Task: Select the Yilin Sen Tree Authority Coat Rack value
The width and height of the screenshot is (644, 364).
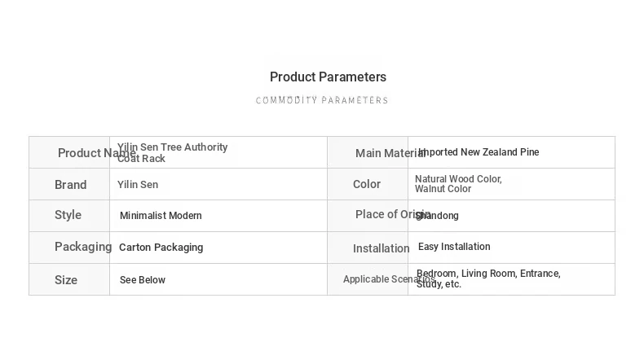Action: 172,152
